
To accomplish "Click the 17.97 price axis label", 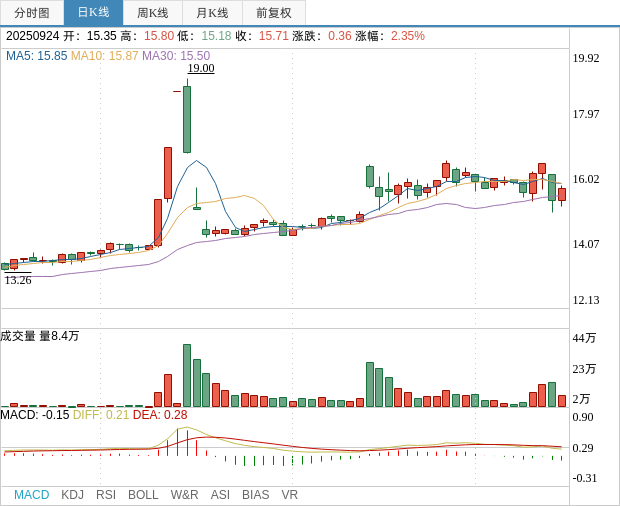I will [586, 114].
